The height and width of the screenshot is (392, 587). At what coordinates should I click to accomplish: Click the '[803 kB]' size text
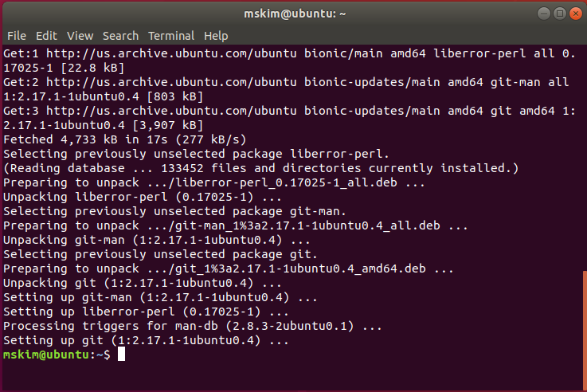(175, 96)
